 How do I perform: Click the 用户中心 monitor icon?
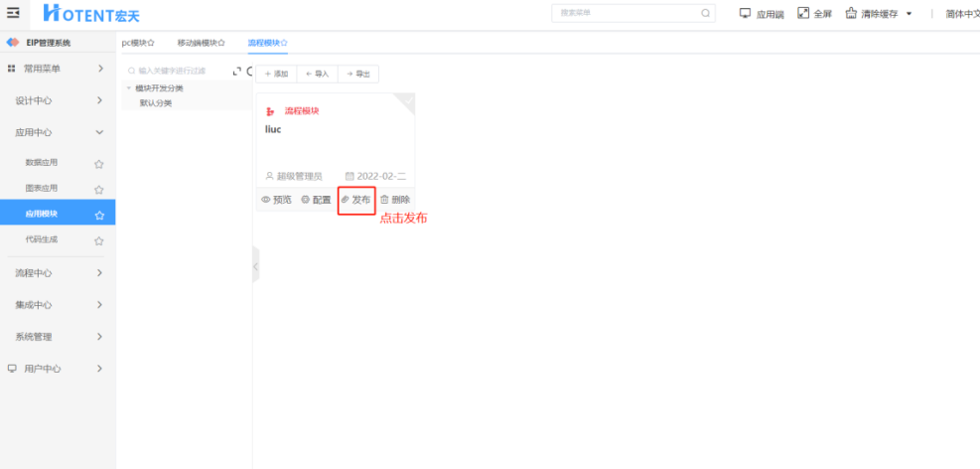(12, 369)
